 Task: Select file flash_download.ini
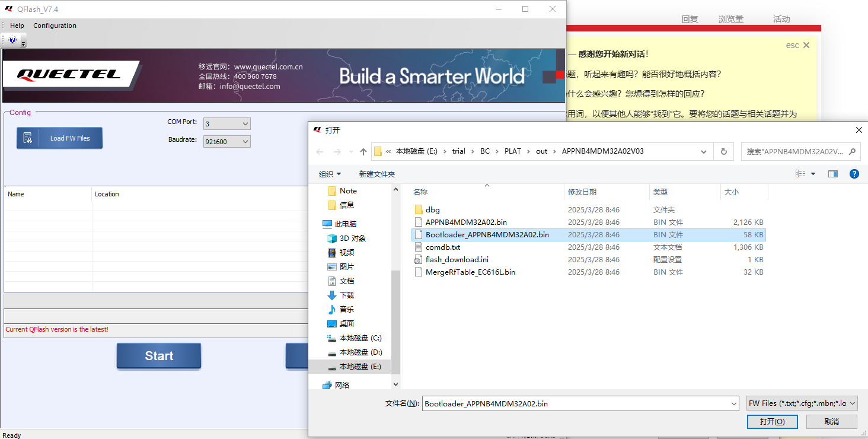457,259
